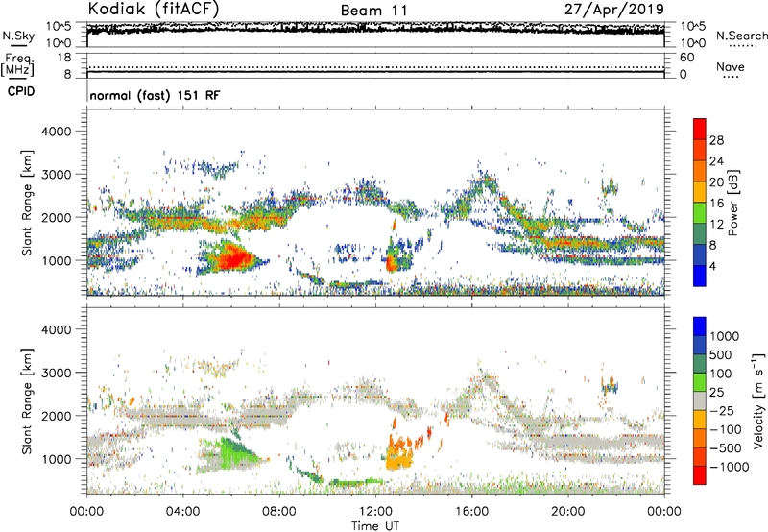Click the 'Velocity [m s-1]' colorbar title
This screenshot has width=768, height=532.
point(758,400)
